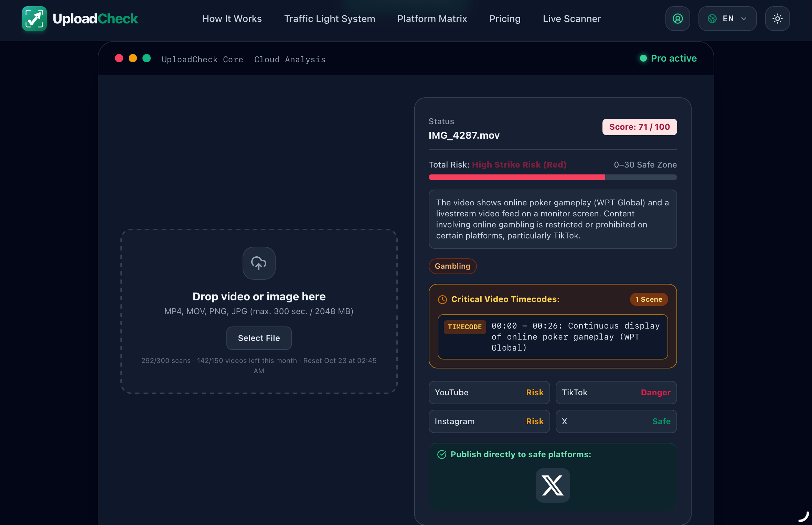Click the Score: 71 / 100 badge
The height and width of the screenshot is (525, 812).
[640, 127]
